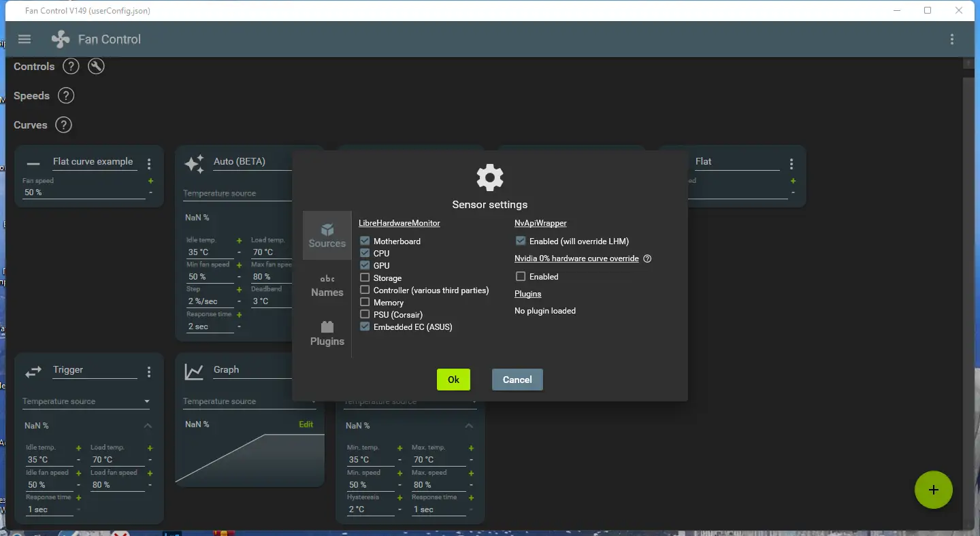Confirm sensor settings with Ok

[454, 380]
